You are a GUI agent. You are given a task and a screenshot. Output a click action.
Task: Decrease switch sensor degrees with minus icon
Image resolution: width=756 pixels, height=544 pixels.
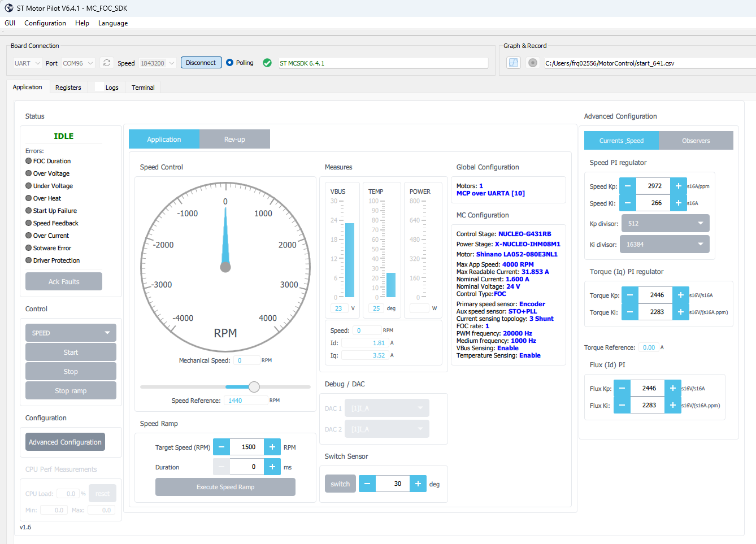[x=367, y=484]
